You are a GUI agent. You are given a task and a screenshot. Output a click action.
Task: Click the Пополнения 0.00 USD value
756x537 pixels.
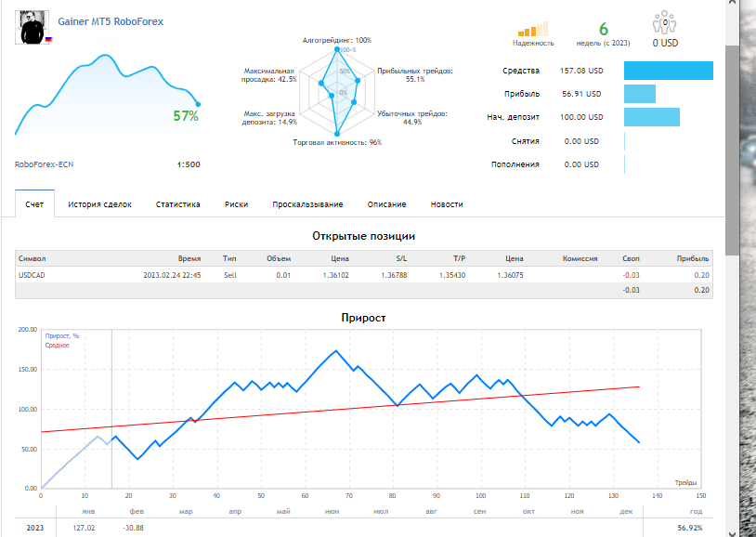(x=581, y=164)
